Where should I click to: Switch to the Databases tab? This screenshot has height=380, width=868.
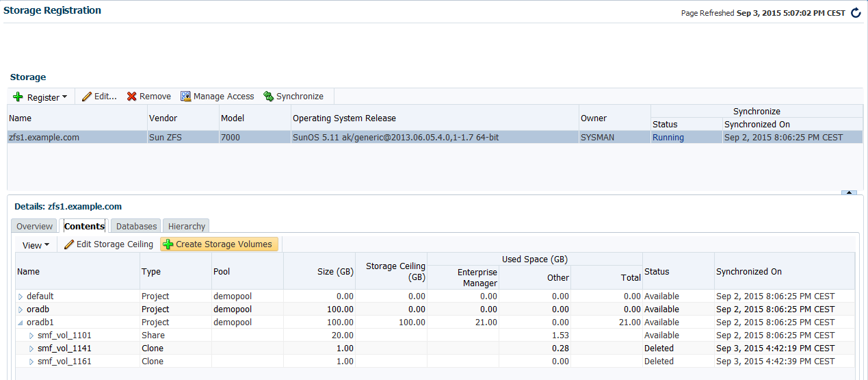pyautogui.click(x=136, y=226)
